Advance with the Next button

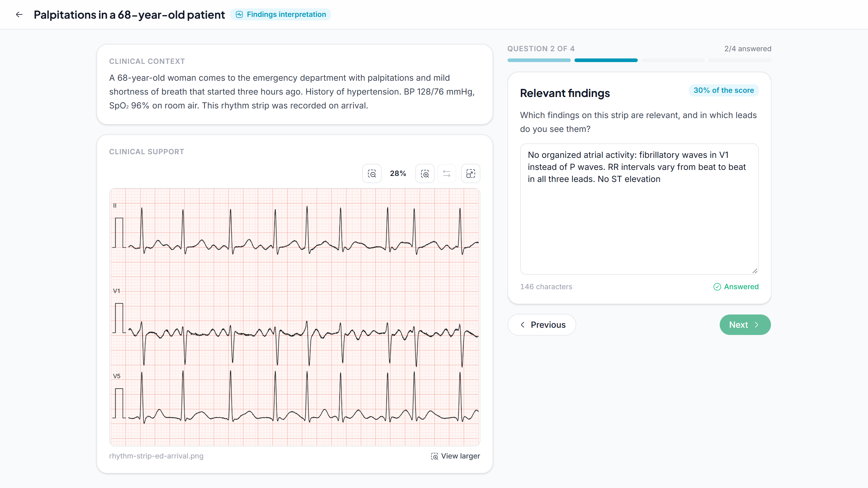745,325
